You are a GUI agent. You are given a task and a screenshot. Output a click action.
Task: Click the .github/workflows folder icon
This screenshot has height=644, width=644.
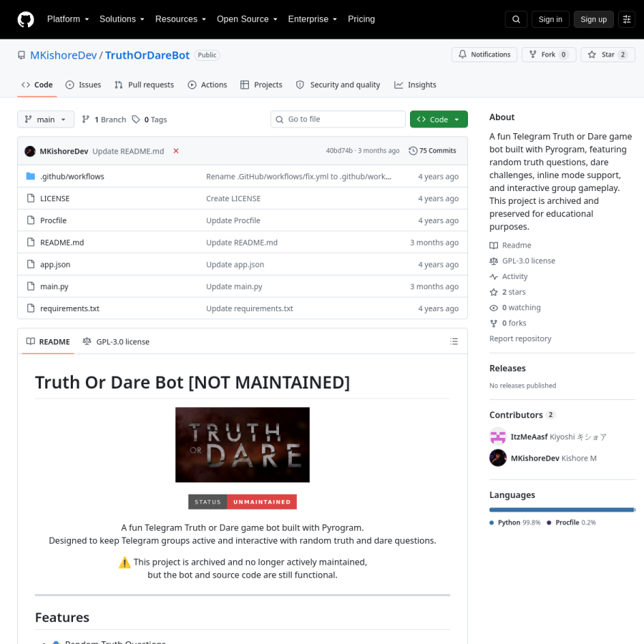30,176
